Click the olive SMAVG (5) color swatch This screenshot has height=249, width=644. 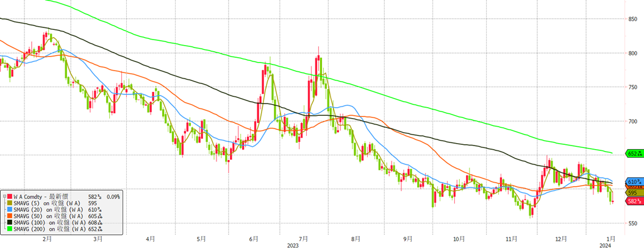point(9,203)
